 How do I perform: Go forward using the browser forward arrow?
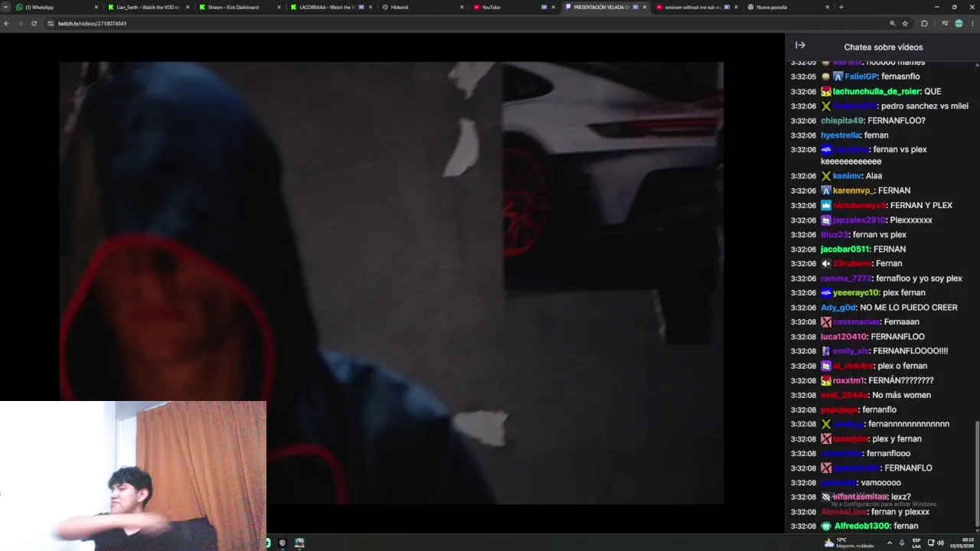coord(20,24)
